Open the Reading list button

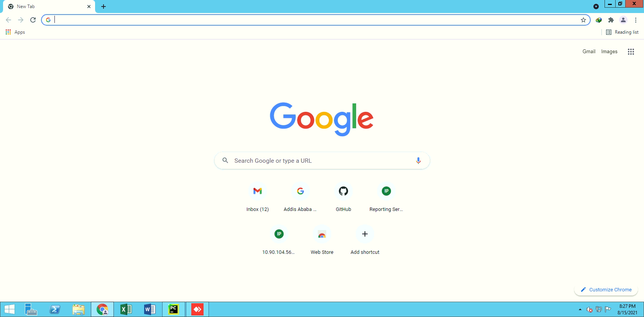pos(622,32)
